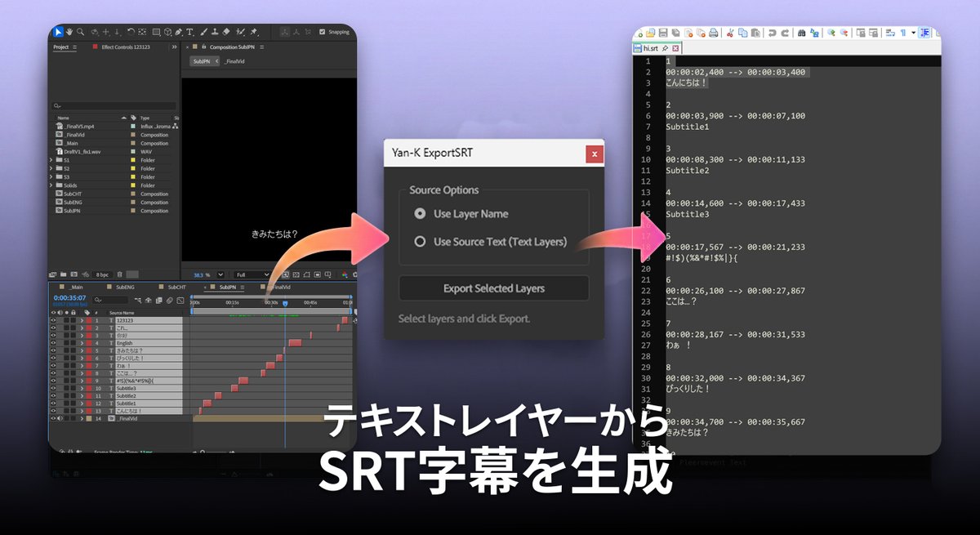The image size is (980, 535).
Task: Open the 38.3% magnification dropdown
Action: coord(220,274)
